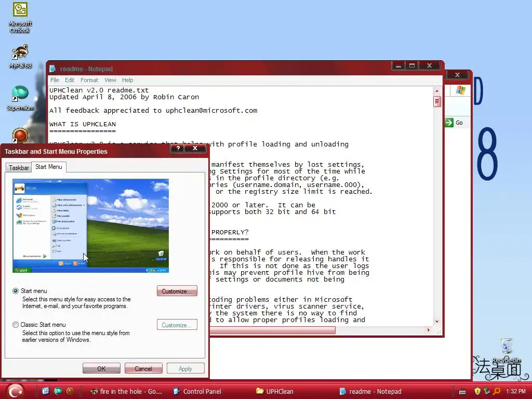
Task: Click the 'WHAT IS UPHCLEAN' heading text
Action: point(83,124)
